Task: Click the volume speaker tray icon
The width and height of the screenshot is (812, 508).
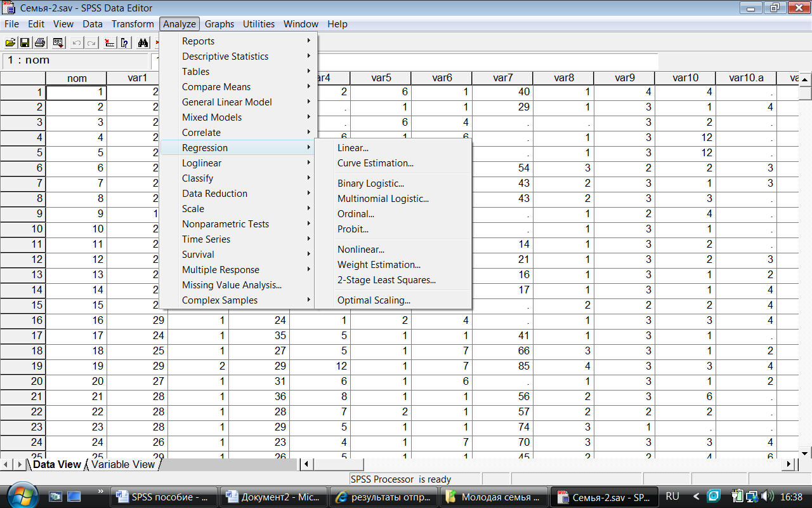Action: click(767, 496)
